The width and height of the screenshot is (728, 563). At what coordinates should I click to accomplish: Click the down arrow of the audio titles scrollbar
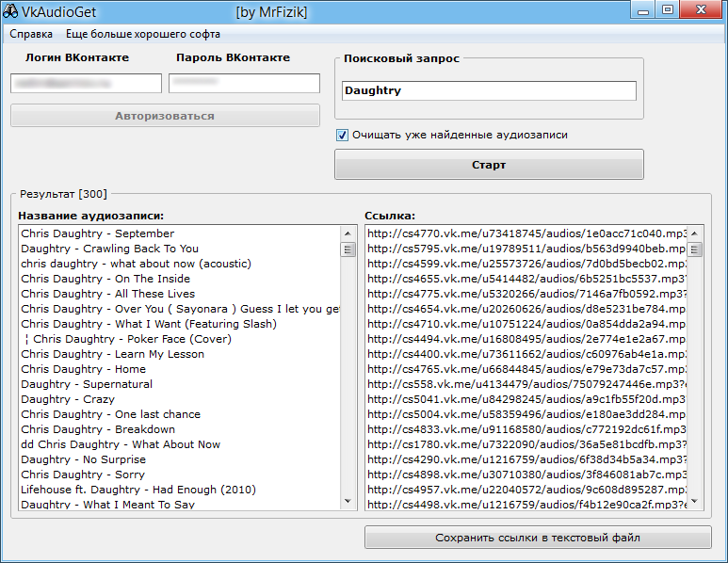tap(348, 501)
